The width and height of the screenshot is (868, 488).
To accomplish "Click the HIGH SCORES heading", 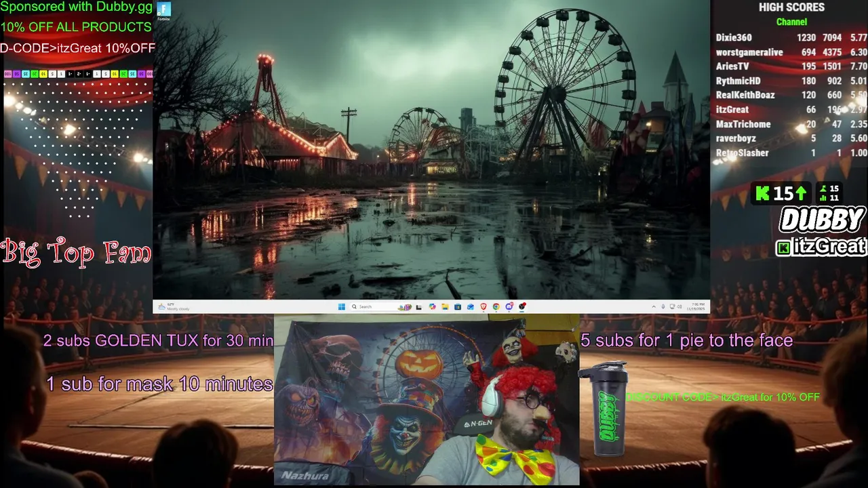I will [x=791, y=7].
